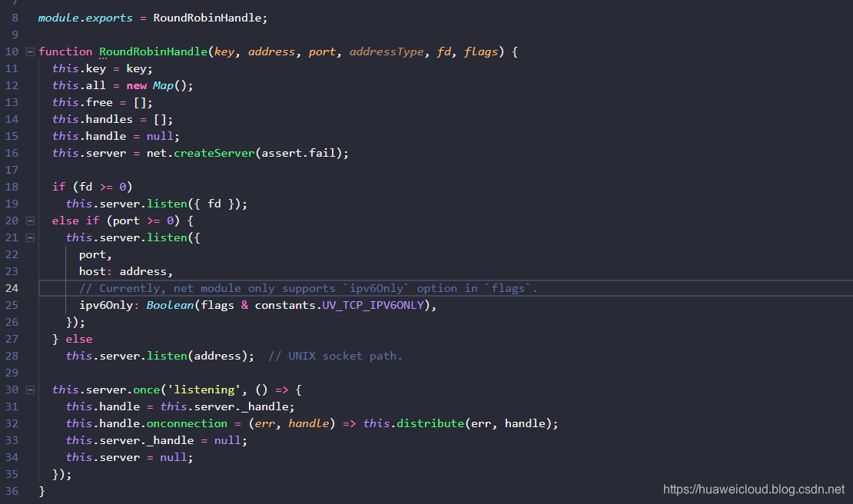Click the 'function' keyword on line 10

[65, 51]
